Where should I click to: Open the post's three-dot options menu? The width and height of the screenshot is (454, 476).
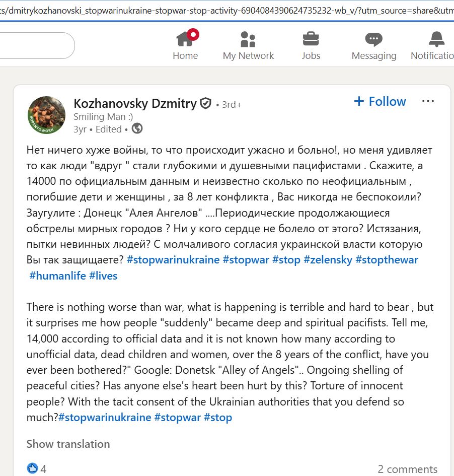428,101
